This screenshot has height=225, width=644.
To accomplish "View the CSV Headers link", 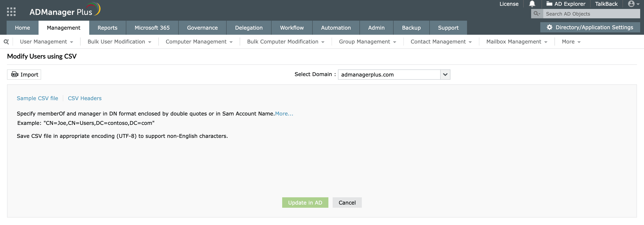I will 85,98.
